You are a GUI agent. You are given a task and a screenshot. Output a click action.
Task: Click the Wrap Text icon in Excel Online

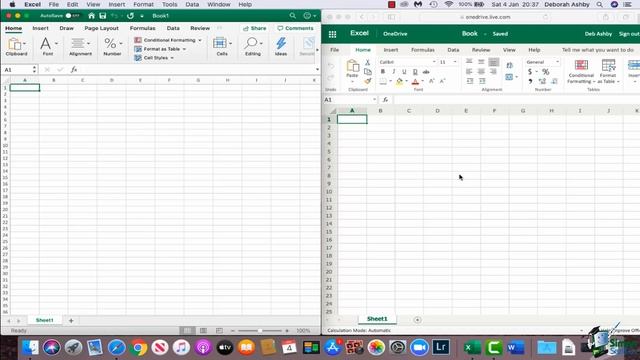click(x=509, y=65)
